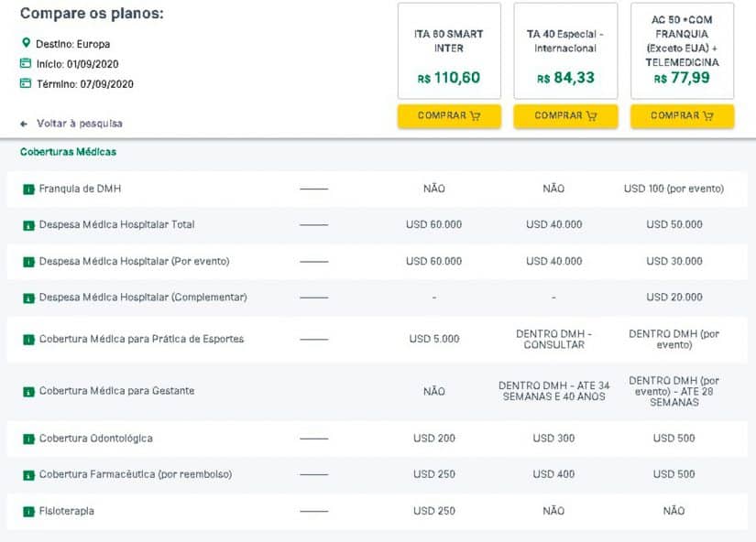Click the info icon next to Fisioterapia

point(29,511)
